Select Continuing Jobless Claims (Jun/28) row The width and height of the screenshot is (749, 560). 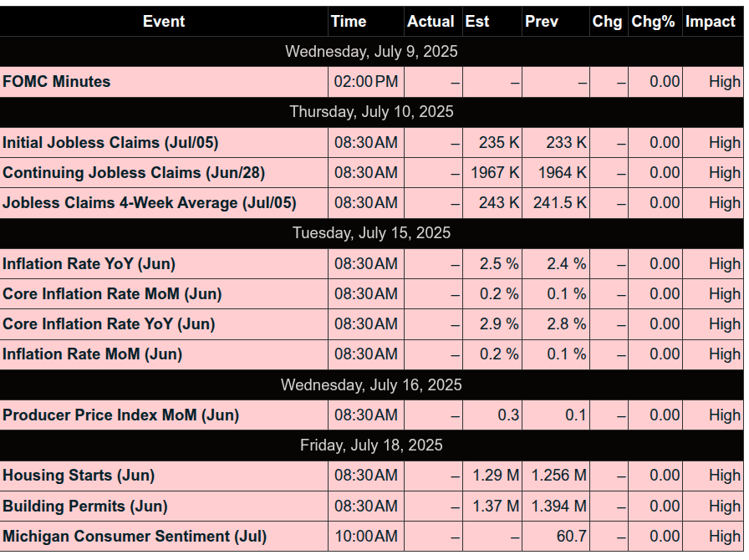(x=134, y=173)
